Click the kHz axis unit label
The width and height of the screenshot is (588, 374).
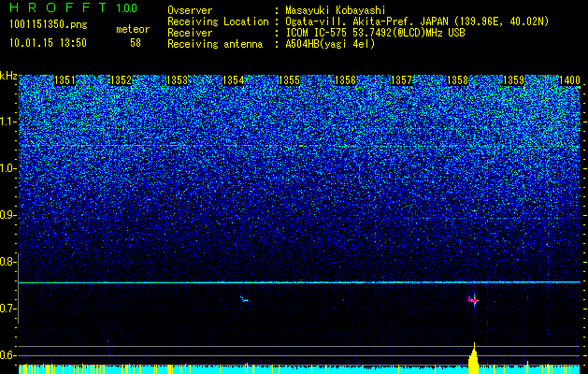(x=8, y=76)
